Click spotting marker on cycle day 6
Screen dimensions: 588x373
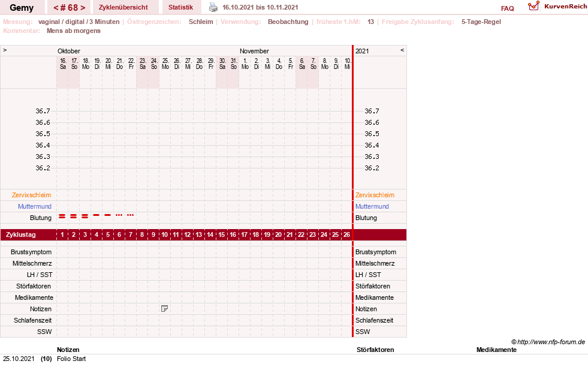[x=119, y=215]
